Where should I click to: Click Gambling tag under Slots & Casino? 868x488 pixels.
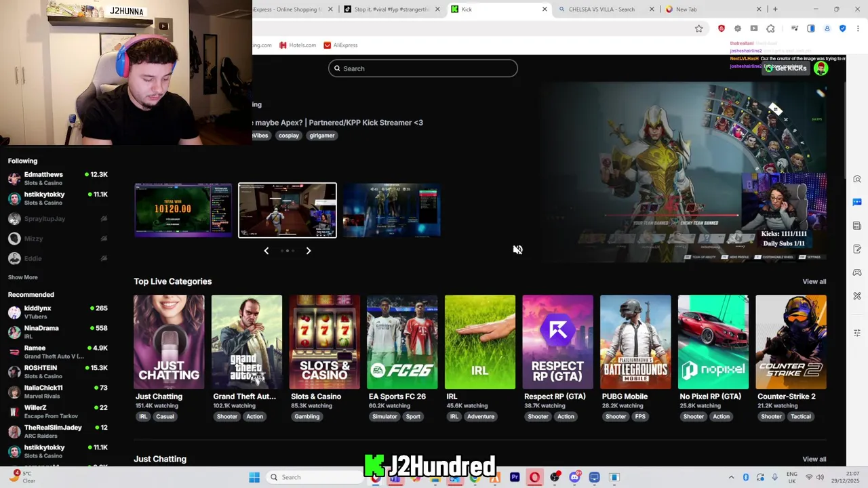(x=307, y=417)
